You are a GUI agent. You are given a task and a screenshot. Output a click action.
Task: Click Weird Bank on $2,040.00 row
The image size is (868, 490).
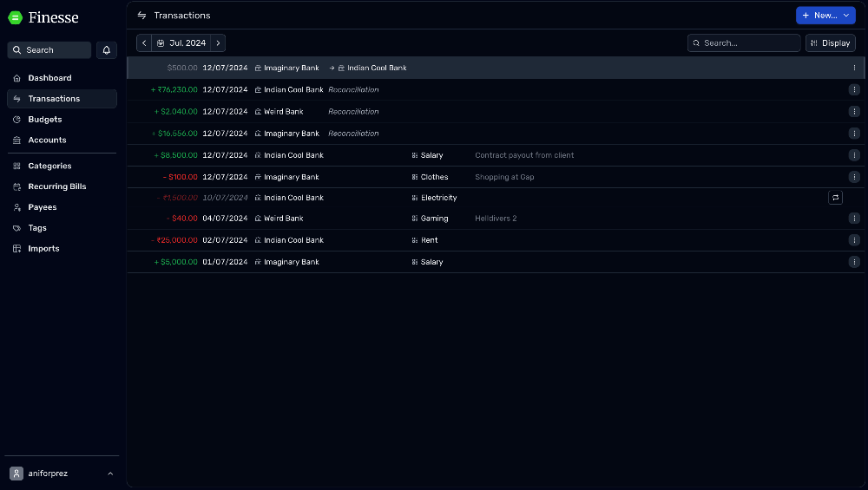click(x=279, y=112)
